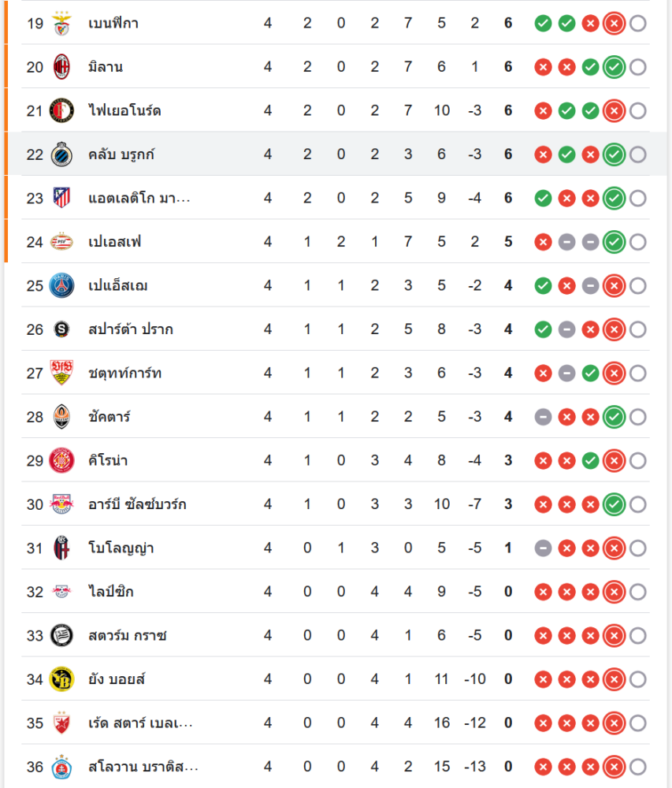Open the อาร์บี ซัลซ์บวร์ก team link

(x=137, y=504)
